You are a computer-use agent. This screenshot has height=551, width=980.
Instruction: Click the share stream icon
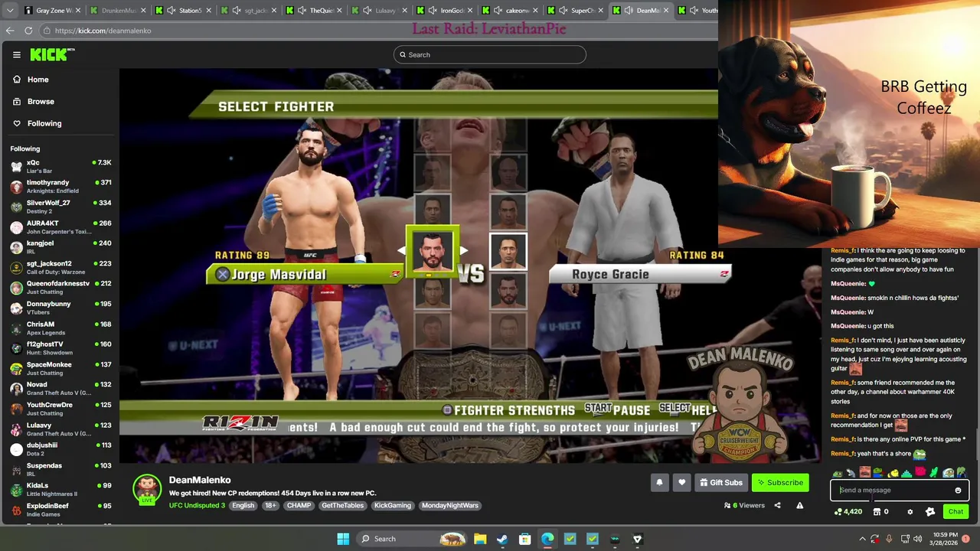[777, 505]
